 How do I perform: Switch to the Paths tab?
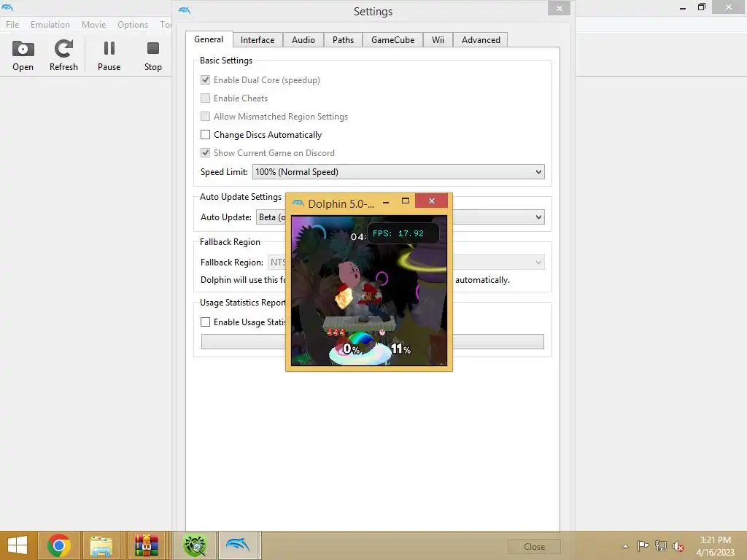343,40
